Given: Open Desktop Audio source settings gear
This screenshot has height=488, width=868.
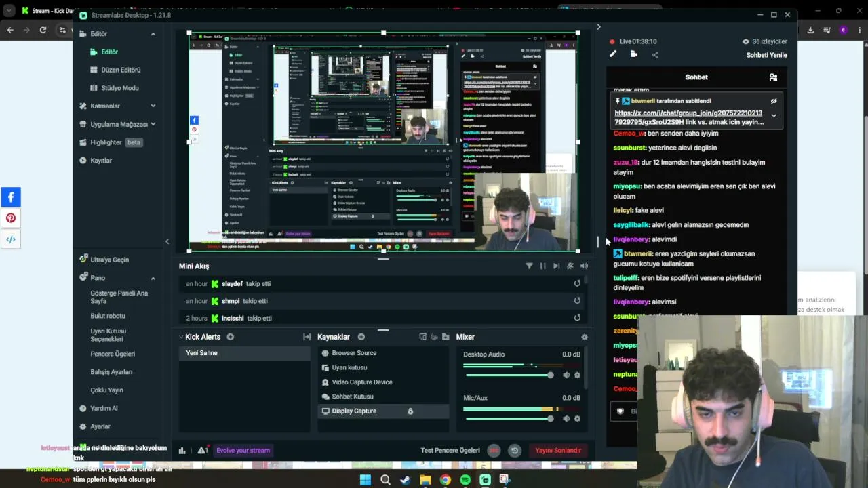Looking at the screenshot, I should 577,375.
